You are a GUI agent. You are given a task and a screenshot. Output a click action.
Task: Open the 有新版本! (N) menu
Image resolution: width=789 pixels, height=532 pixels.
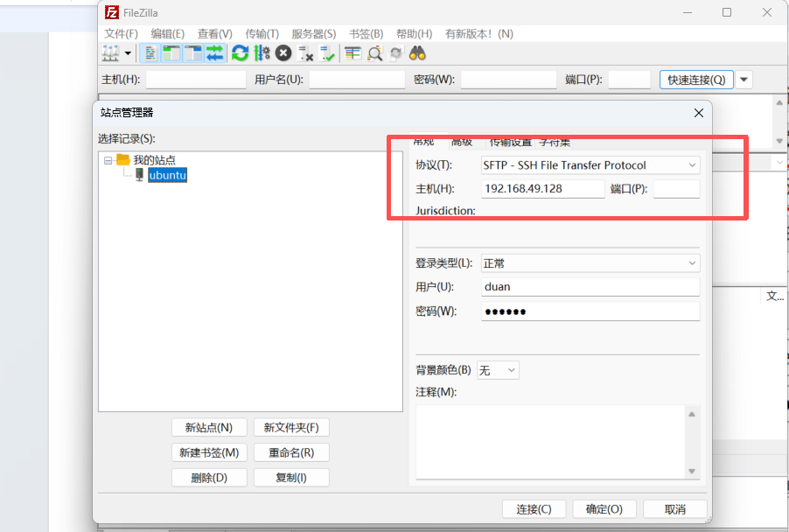tap(479, 34)
